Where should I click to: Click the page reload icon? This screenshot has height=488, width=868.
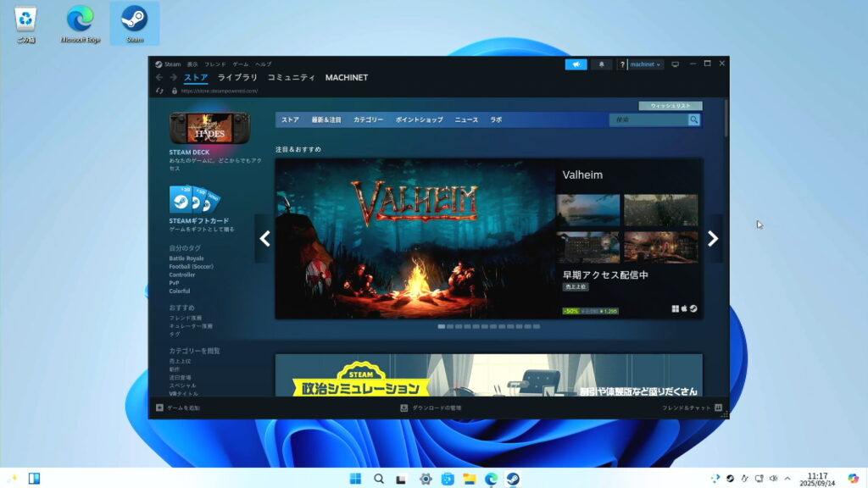(159, 91)
